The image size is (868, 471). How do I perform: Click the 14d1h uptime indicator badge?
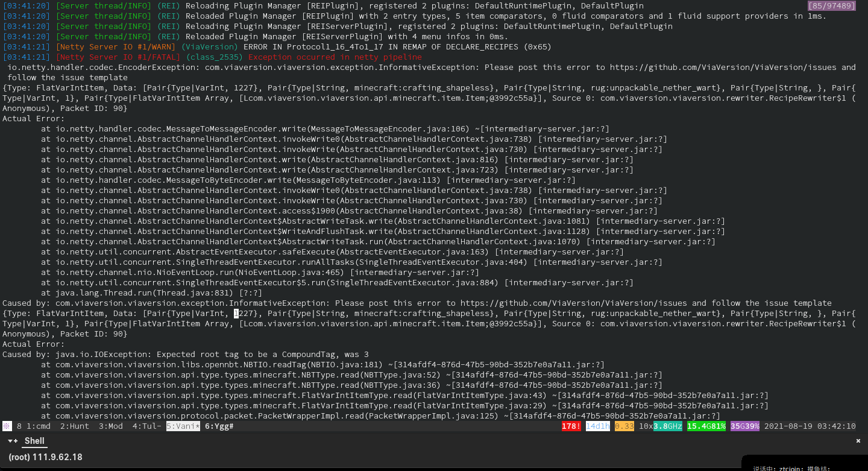pos(597,426)
